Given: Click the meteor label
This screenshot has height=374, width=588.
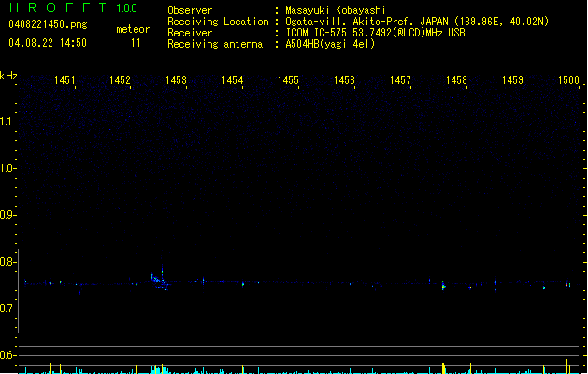Looking at the screenshot, I should click(x=133, y=29).
